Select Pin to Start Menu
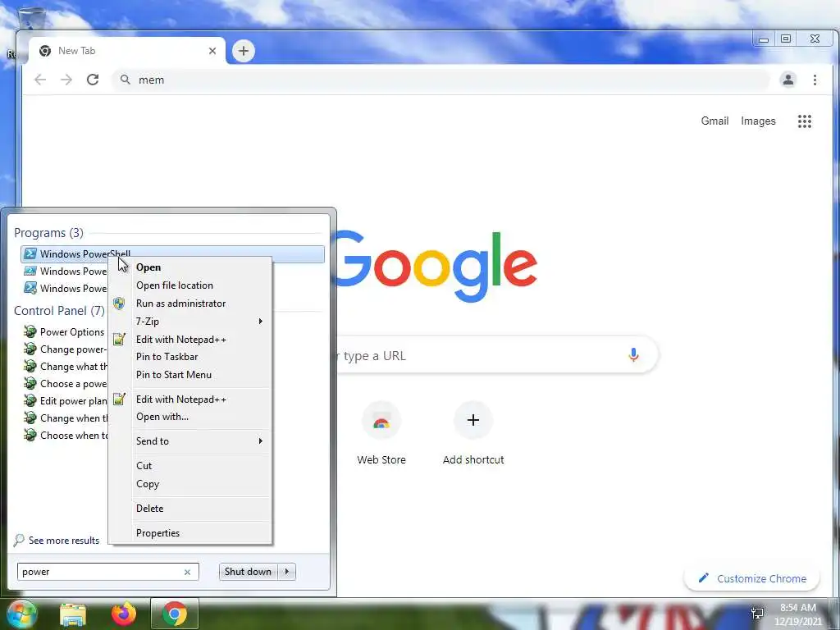This screenshot has width=840, height=630. [x=190, y=375]
